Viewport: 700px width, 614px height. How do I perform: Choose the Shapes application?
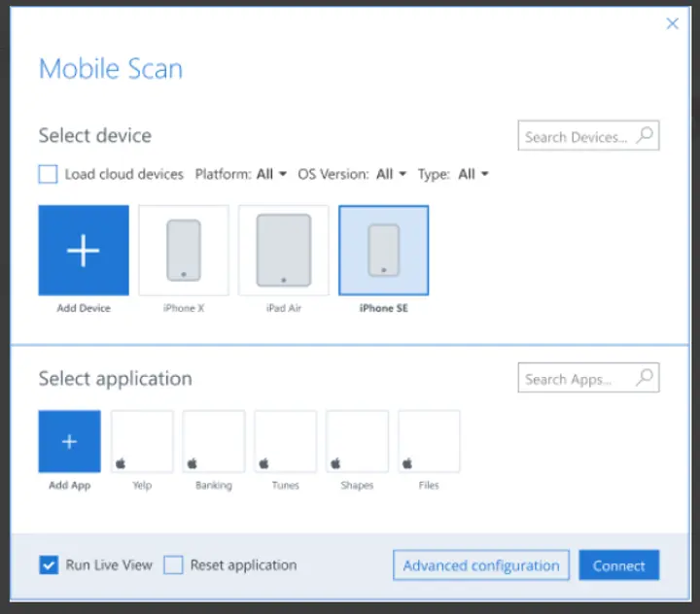click(357, 441)
